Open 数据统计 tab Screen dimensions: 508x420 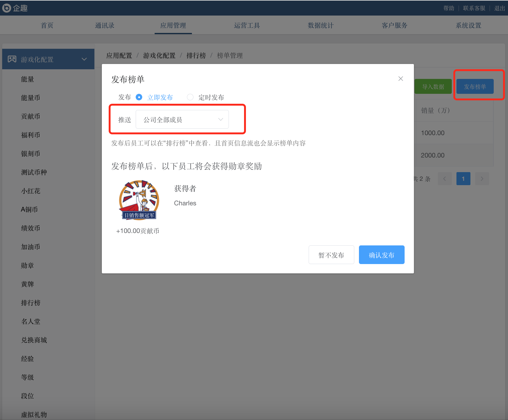click(x=321, y=25)
